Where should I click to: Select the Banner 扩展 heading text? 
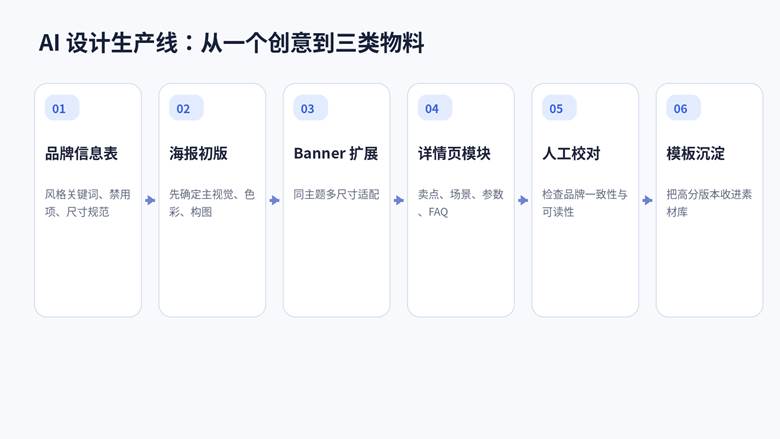tap(335, 153)
